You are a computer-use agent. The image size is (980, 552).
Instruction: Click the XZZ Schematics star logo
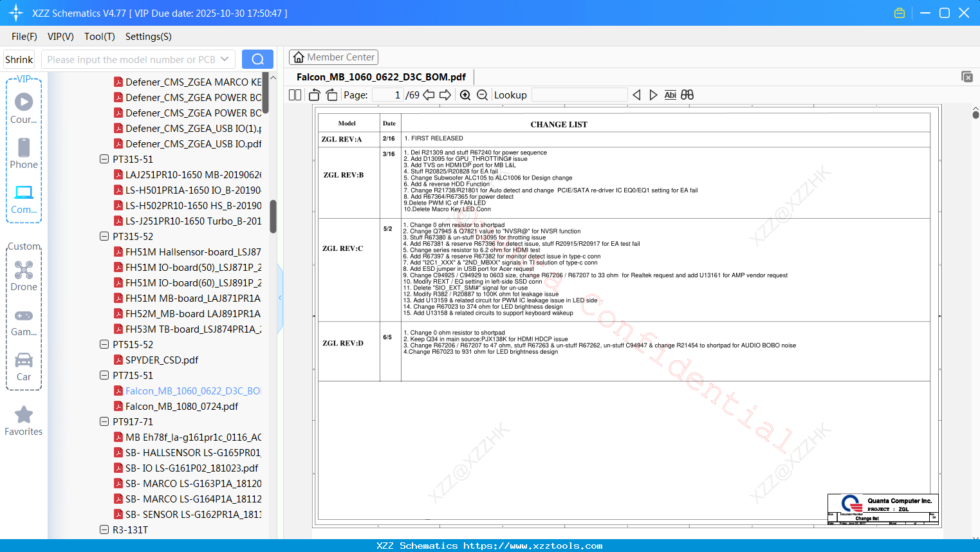(x=16, y=13)
